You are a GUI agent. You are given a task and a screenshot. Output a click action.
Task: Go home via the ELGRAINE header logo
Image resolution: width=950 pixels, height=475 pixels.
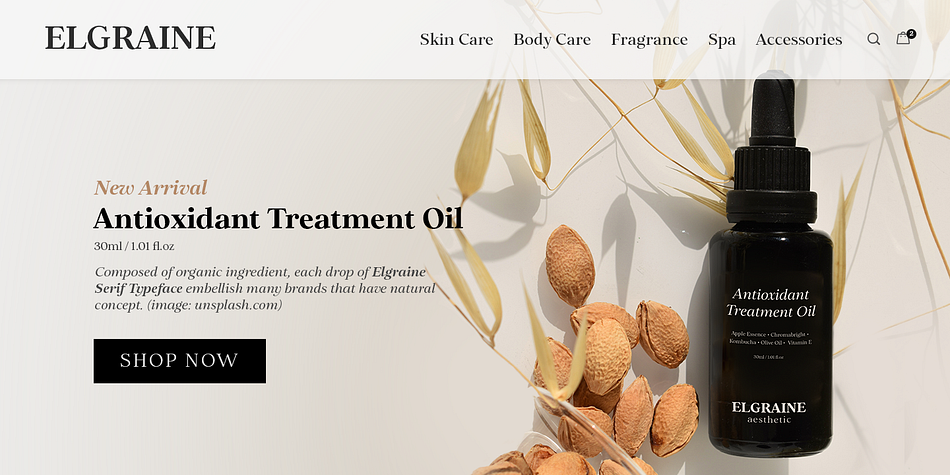[130, 38]
